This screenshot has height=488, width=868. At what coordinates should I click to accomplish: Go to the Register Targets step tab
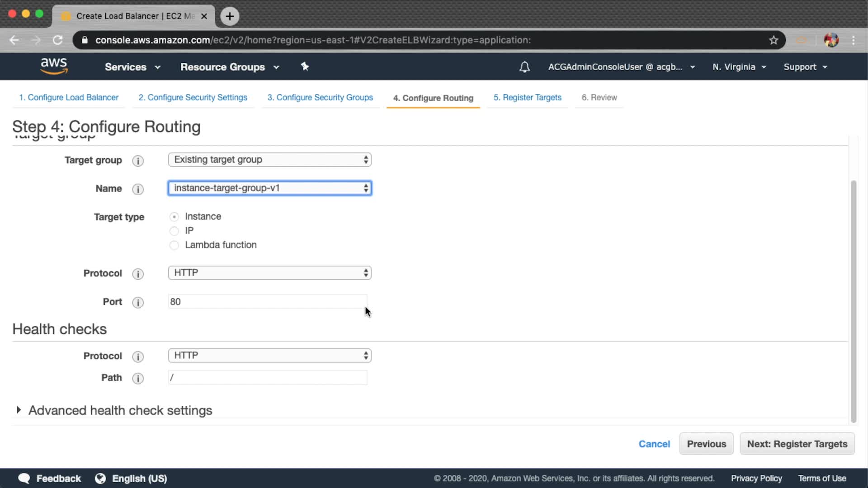click(x=527, y=98)
